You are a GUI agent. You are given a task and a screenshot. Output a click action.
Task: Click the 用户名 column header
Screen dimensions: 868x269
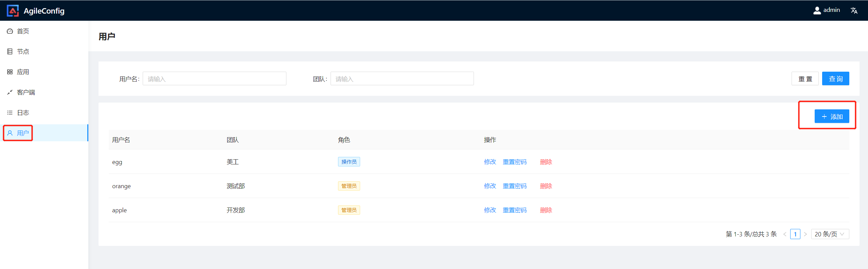tap(121, 140)
